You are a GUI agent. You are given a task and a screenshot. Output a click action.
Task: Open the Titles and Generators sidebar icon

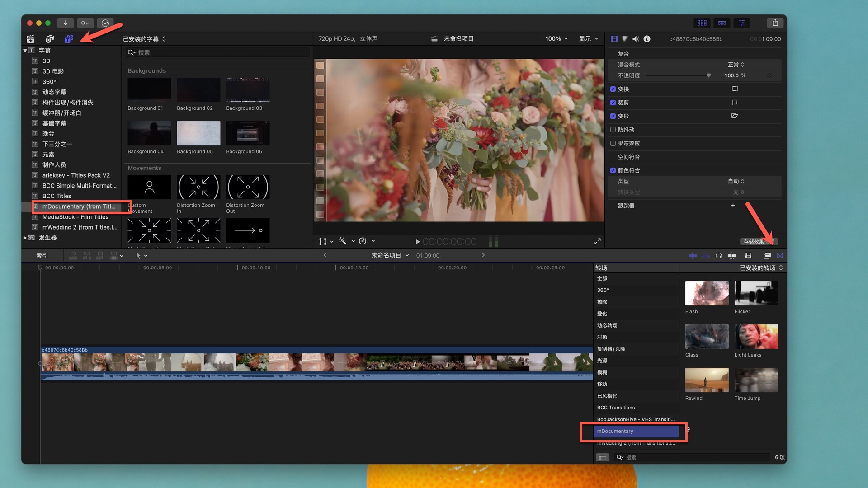[x=68, y=39]
